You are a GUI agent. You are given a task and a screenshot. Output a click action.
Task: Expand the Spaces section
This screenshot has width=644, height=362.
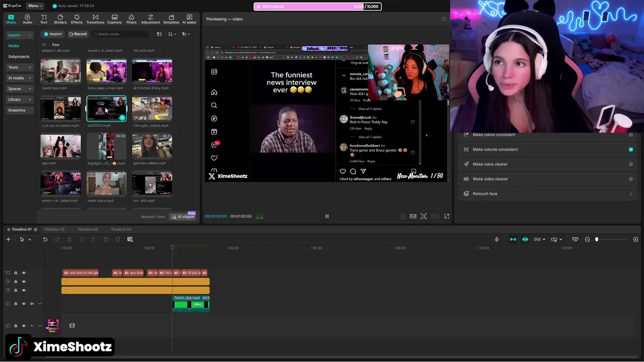[x=19, y=89]
